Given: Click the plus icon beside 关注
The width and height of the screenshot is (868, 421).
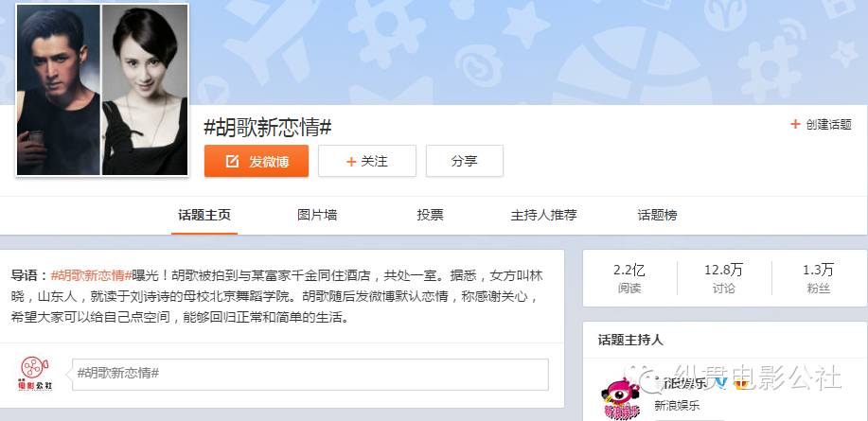Looking at the screenshot, I should (x=351, y=162).
